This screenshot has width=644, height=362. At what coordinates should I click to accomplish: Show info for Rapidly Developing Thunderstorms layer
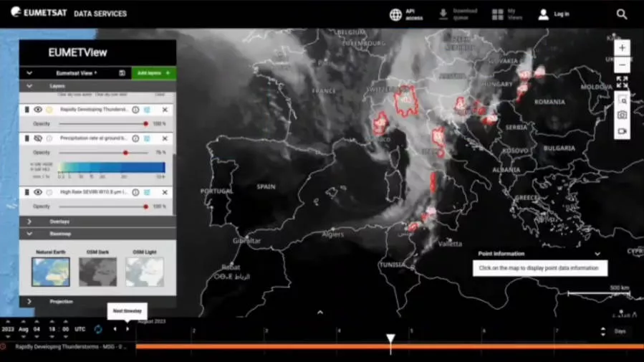click(135, 110)
